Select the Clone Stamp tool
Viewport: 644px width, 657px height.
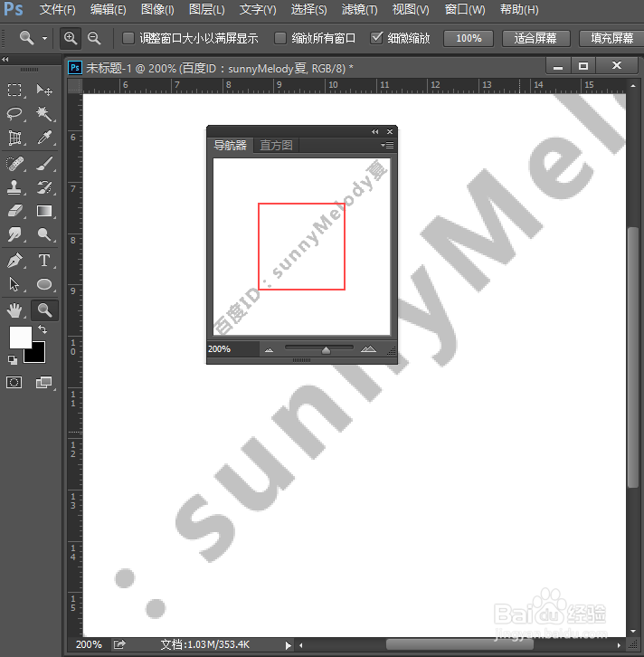point(14,187)
